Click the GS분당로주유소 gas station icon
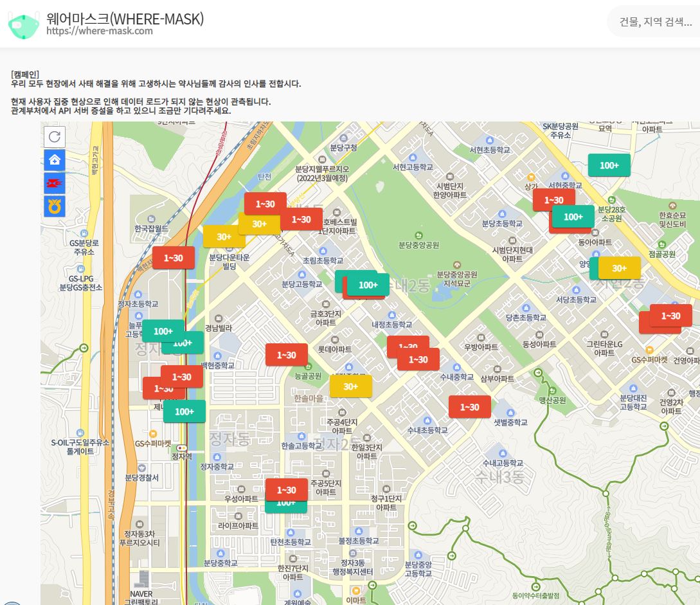This screenshot has width=700, height=605. pyautogui.click(x=84, y=233)
